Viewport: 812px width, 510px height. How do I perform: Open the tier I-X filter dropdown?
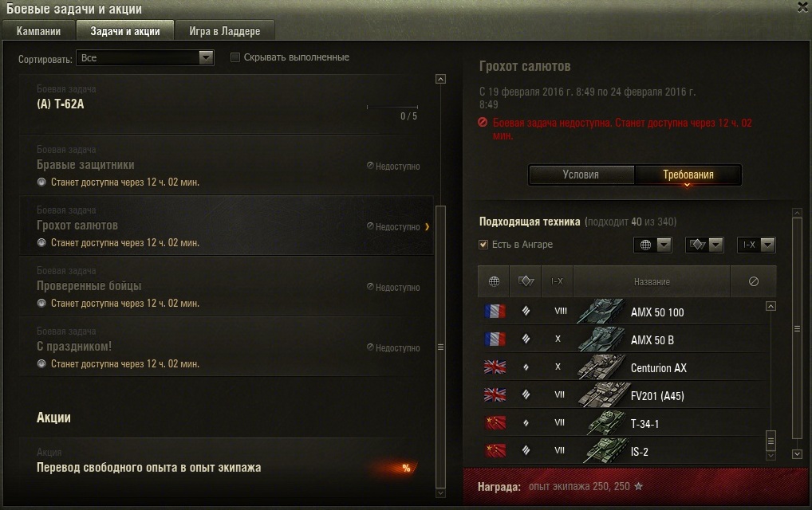tap(756, 245)
